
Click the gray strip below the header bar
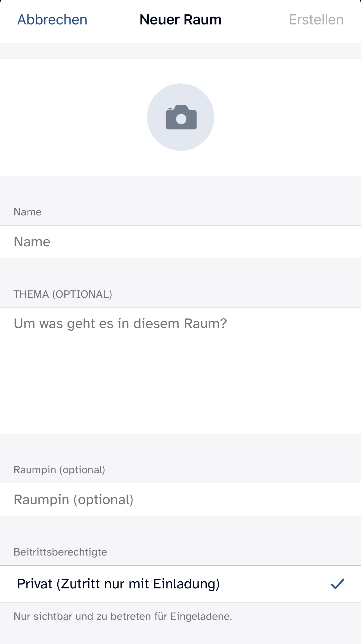click(180, 51)
